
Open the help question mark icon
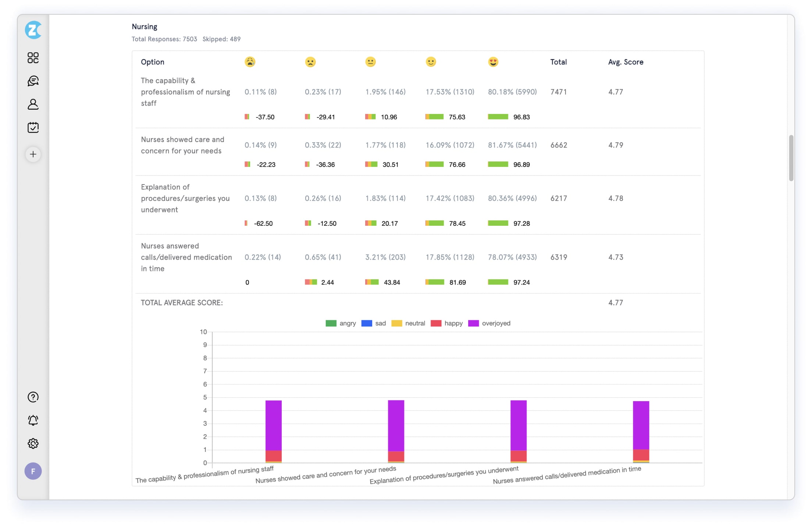tap(33, 397)
